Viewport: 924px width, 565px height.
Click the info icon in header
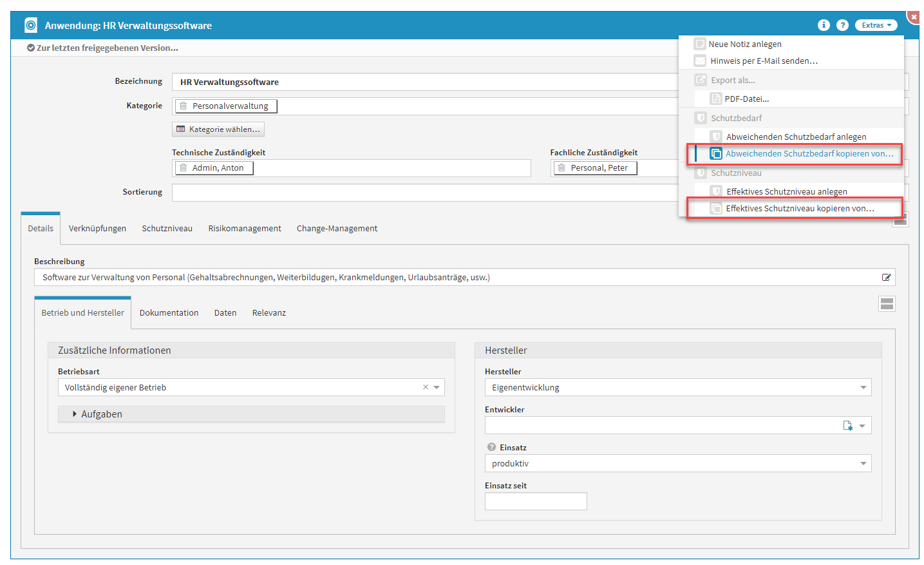click(823, 25)
